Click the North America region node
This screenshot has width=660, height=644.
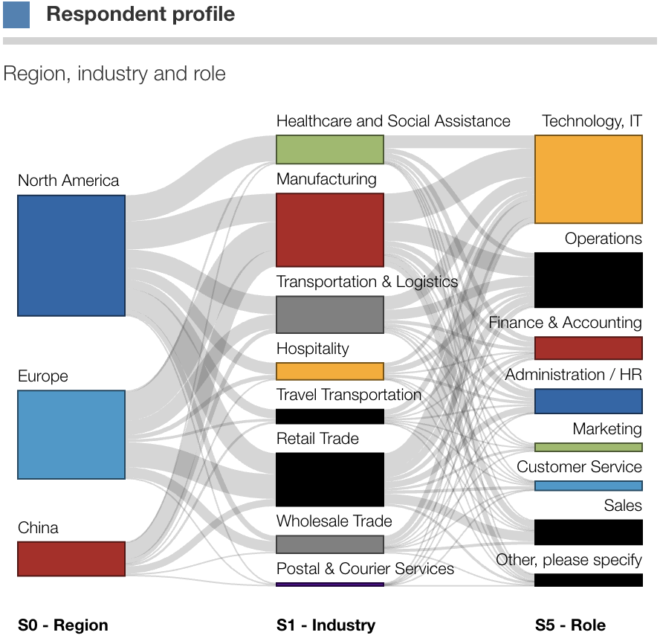[71, 255]
